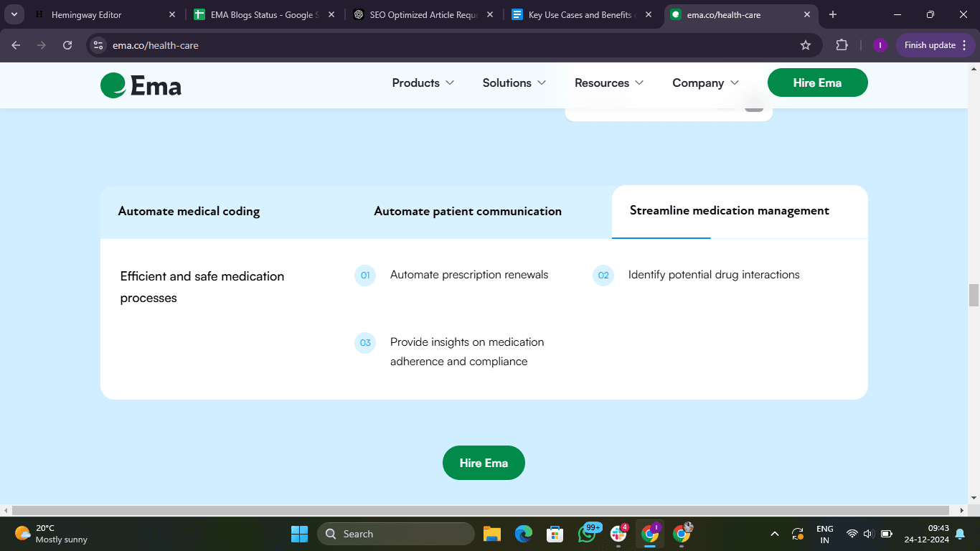The height and width of the screenshot is (551, 980).
Task: Select the Automate patient communication tab
Action: 468,212
